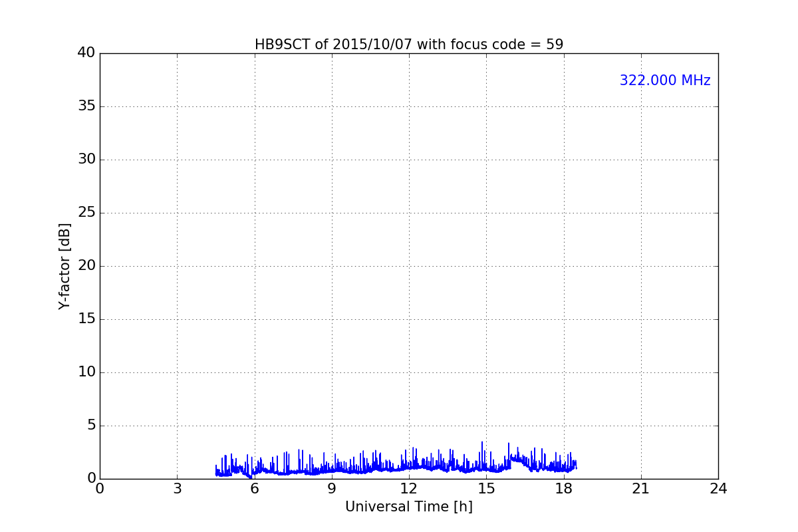Click the y-axis tick label 5

click(91, 426)
